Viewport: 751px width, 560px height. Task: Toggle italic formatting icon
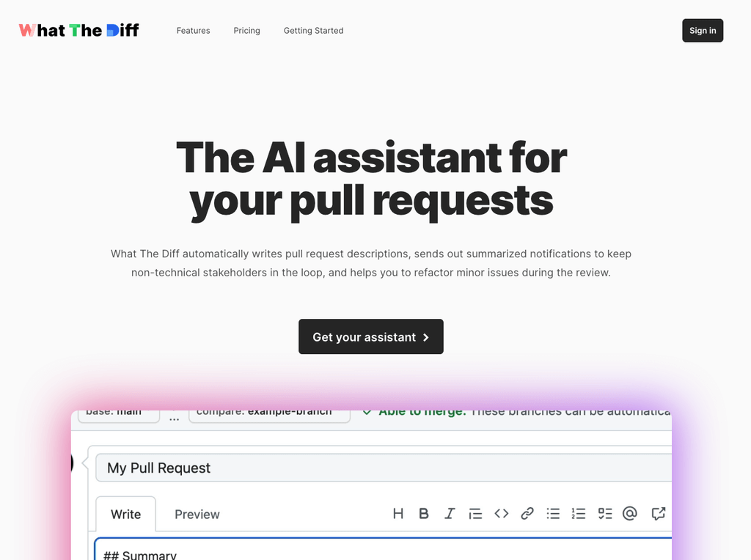(450, 514)
